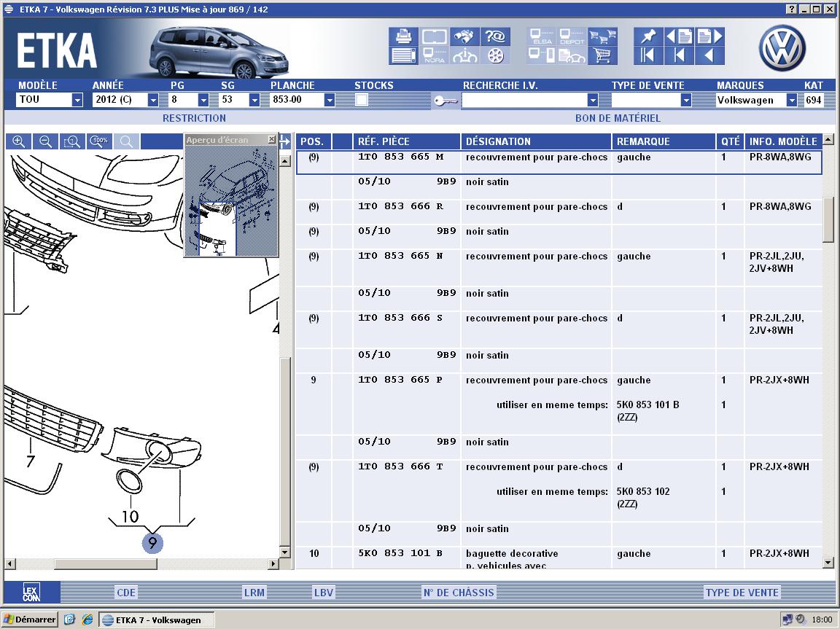Viewport: 840px width, 629px height.
Task: Go to the previous page illustration
Action: tap(678, 36)
